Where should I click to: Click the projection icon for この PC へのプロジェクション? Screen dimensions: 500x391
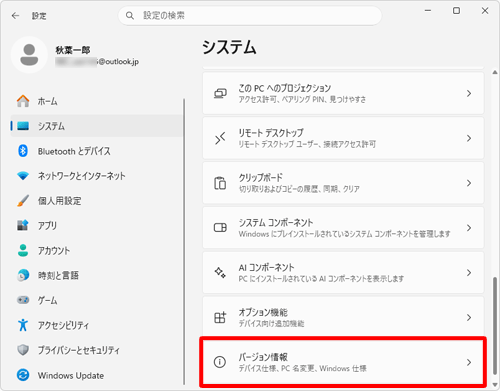(220, 93)
